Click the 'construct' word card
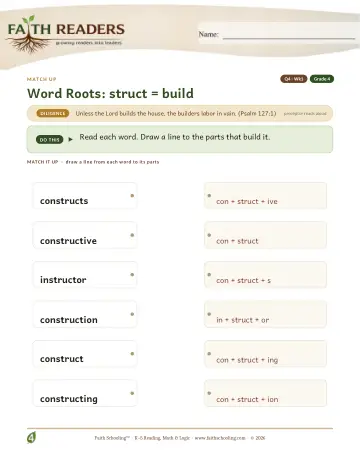The height and width of the screenshot is (466, 360). point(85,354)
